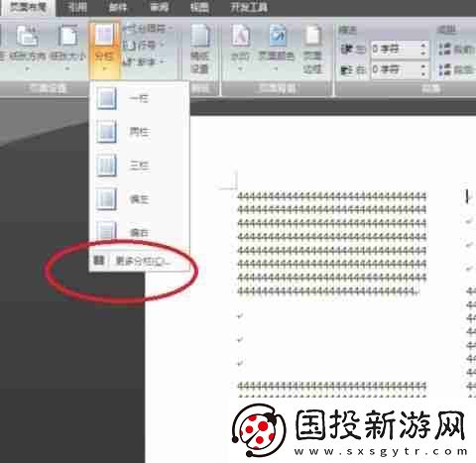Increase left indent with spinner up arrow

[x=423, y=46]
